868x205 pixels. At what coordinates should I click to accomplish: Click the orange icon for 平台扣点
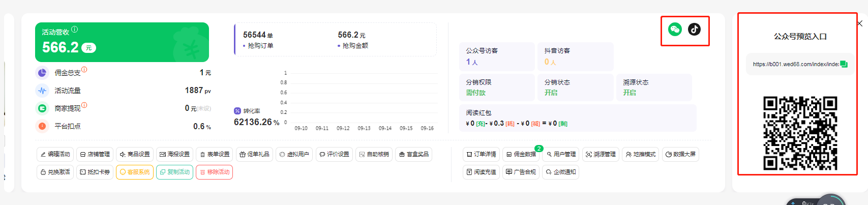[x=42, y=126]
